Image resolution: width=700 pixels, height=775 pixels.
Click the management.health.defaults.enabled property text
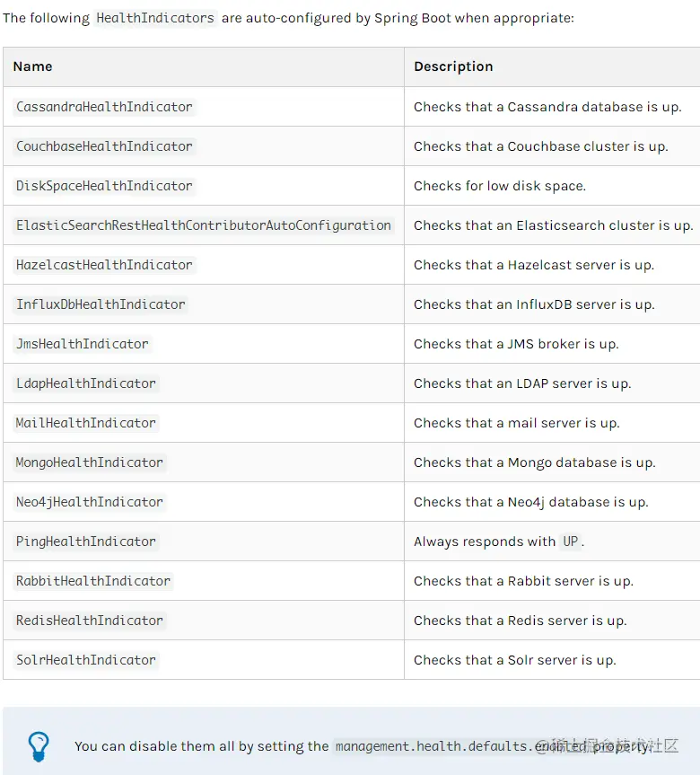[x=461, y=746]
